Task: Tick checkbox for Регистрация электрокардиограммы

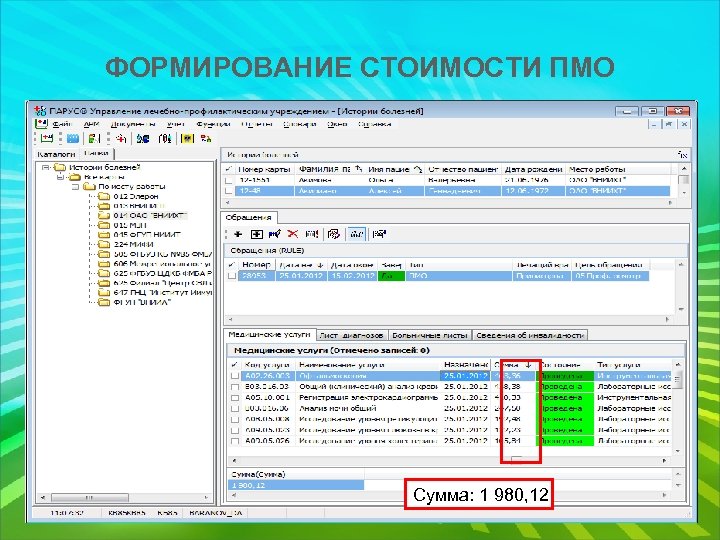Action: click(235, 398)
